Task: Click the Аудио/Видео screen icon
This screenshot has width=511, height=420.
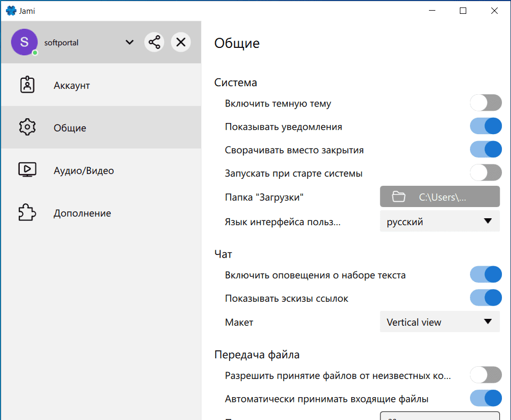Action: [x=27, y=170]
